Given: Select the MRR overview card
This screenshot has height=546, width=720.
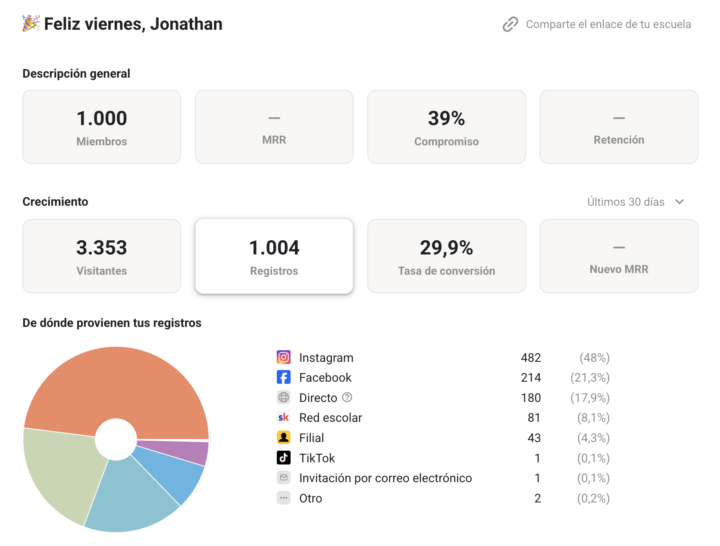Looking at the screenshot, I should [274, 127].
